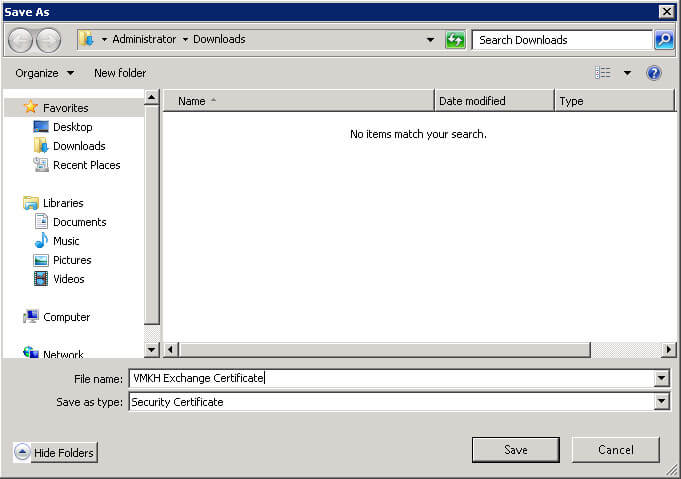Open the Save as type dropdown
The height and width of the screenshot is (479, 681).
tap(661, 402)
